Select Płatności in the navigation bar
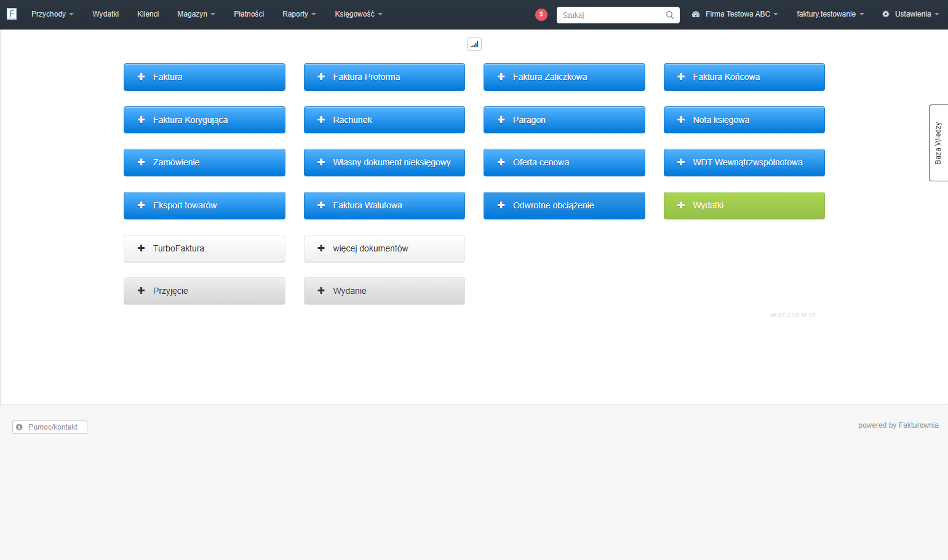The width and height of the screenshot is (948, 560). pos(249,14)
